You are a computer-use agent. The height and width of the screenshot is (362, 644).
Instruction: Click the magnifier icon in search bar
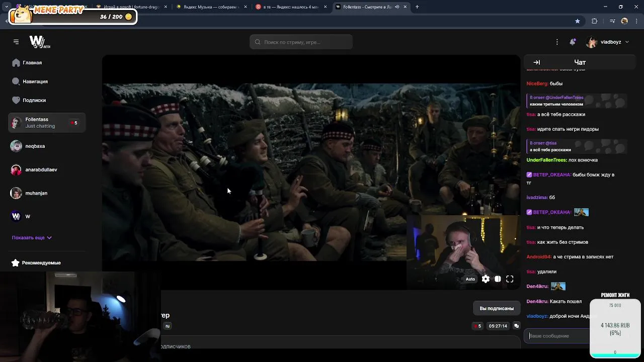pos(258,42)
